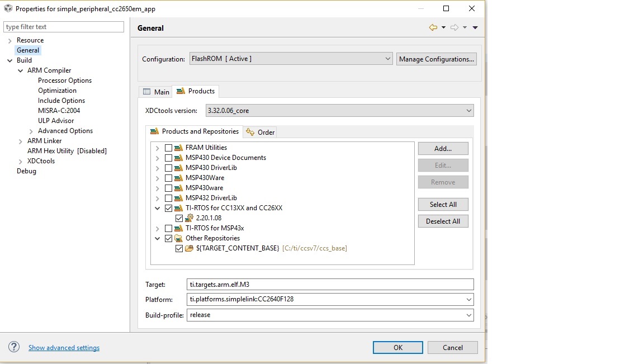Screen dimensions: 644x364
Task: Select Optimization in the tree
Action: pos(57,91)
